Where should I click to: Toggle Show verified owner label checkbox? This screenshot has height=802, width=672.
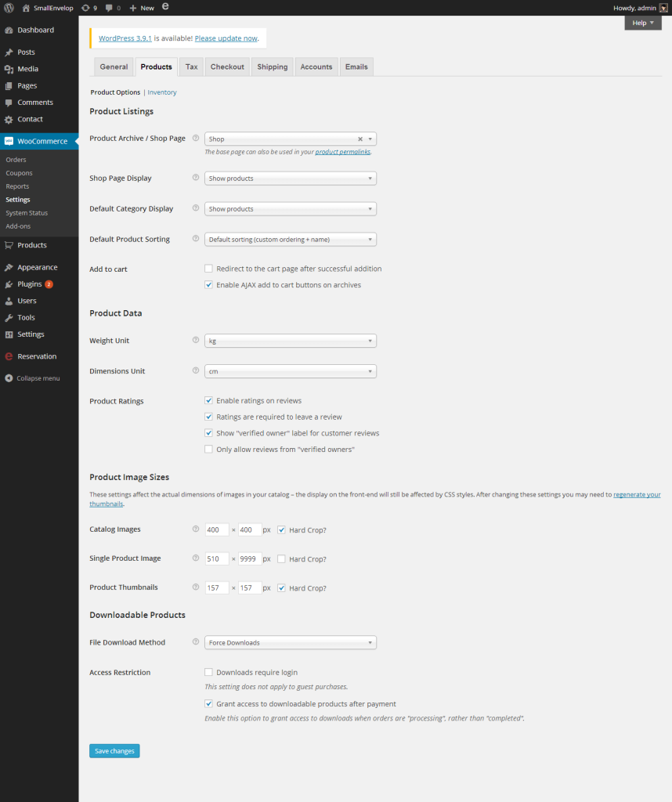coord(208,433)
